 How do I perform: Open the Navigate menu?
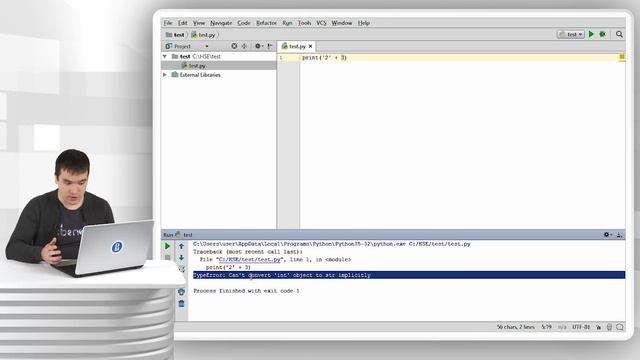click(x=221, y=23)
